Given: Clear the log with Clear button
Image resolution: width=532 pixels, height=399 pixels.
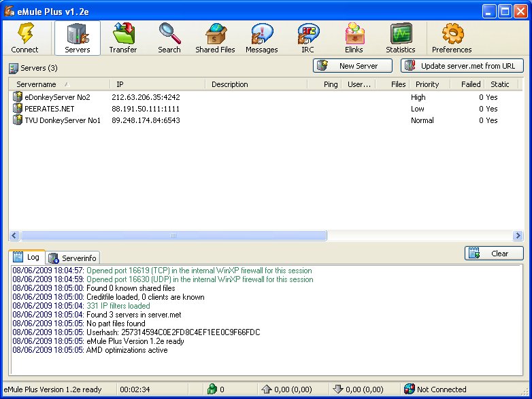Looking at the screenshot, I should click(494, 254).
